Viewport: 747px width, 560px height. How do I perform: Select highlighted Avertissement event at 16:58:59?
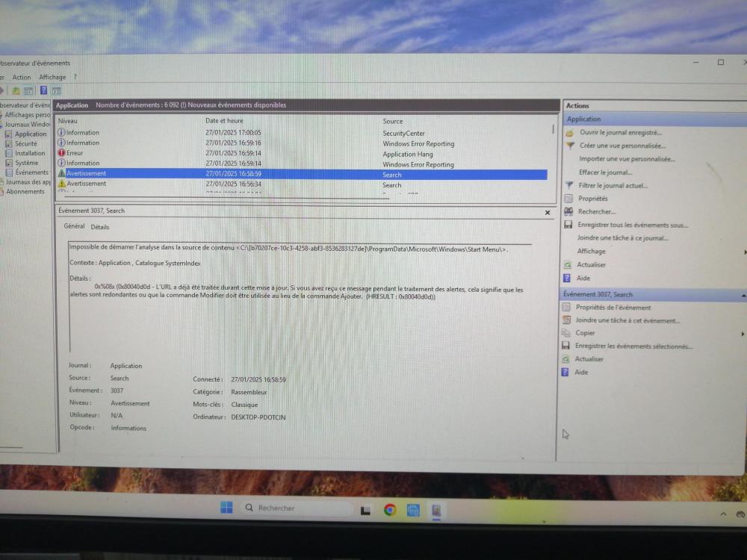pos(302,174)
